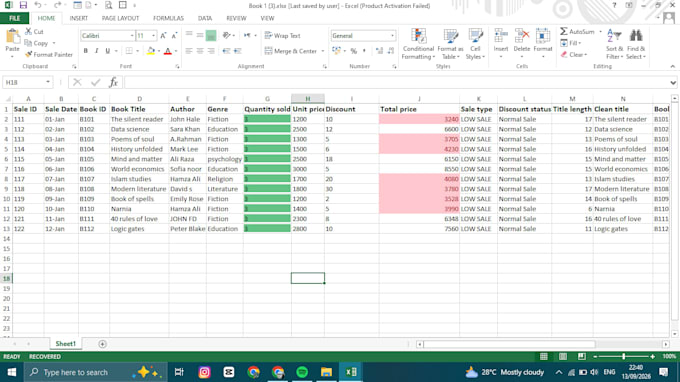The height and width of the screenshot is (382, 680).
Task: Click the Delete cells icon
Action: pyautogui.click(x=522, y=36)
